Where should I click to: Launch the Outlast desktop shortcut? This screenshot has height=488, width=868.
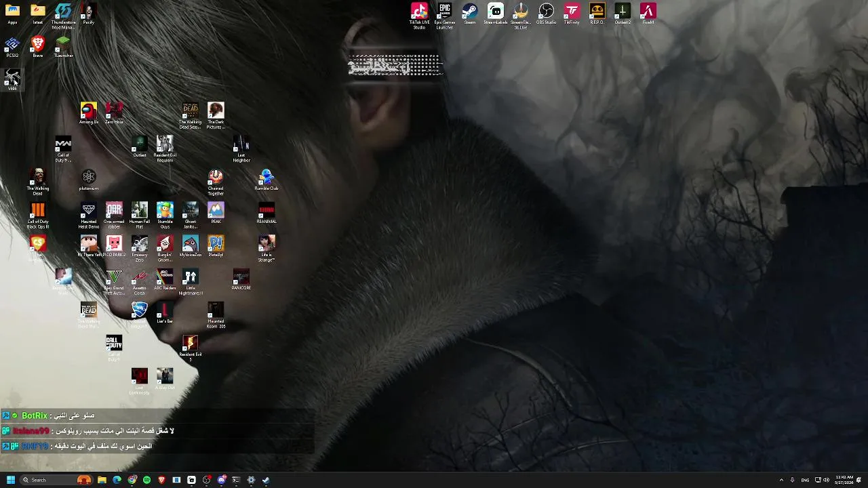[140, 146]
